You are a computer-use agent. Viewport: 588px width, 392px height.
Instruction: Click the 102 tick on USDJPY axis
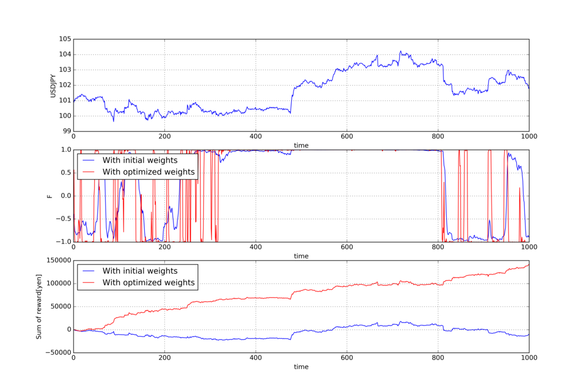tap(65, 85)
